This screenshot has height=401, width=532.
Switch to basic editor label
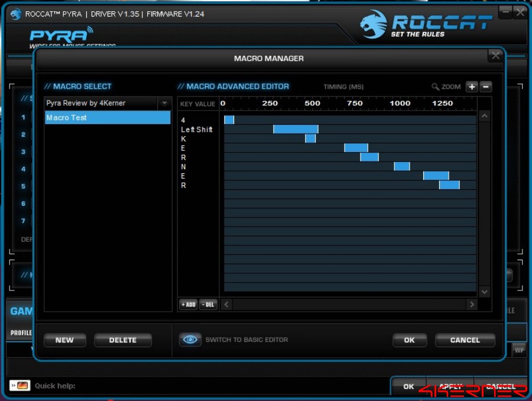(x=246, y=339)
